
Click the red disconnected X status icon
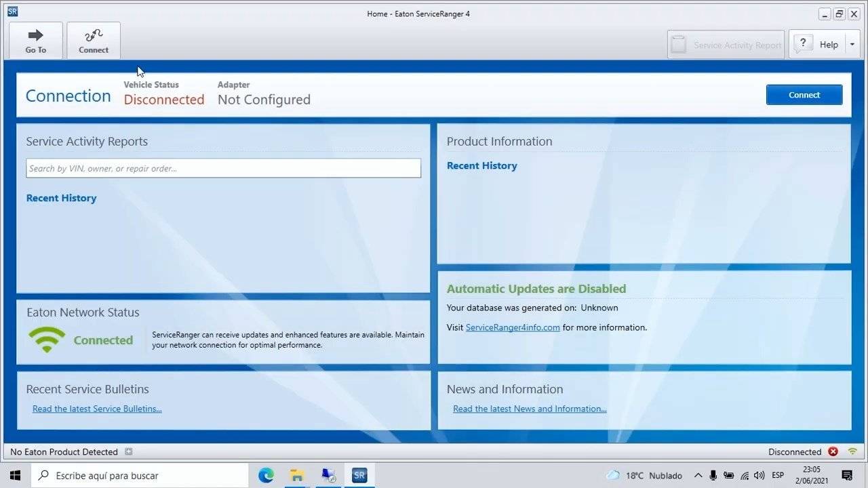click(833, 451)
